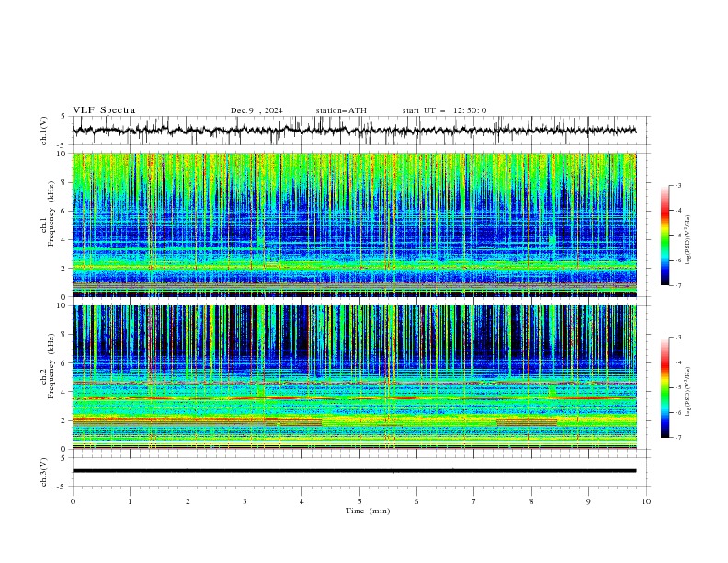728x563 pixels.
Task: Click the ch.1 voltage waveform trace
Action: tap(354, 131)
